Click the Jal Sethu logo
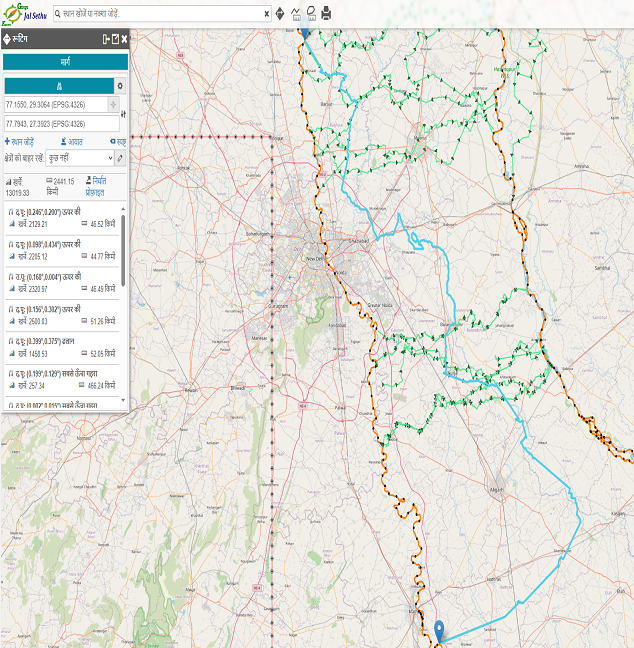Viewport: 634px width, 648px height. pyautogui.click(x=27, y=13)
